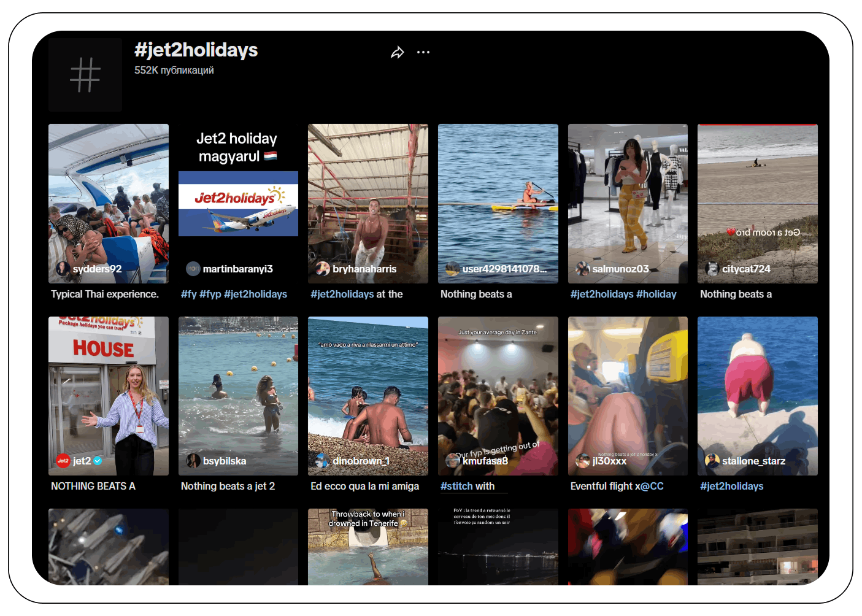Click citycat724 profile avatar
This screenshot has width=862, height=616.
pyautogui.click(x=712, y=269)
